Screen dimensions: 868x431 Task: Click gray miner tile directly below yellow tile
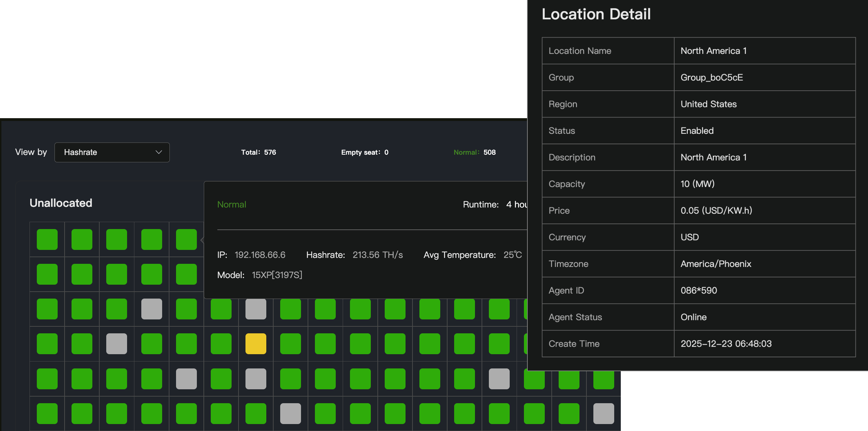pos(256,378)
